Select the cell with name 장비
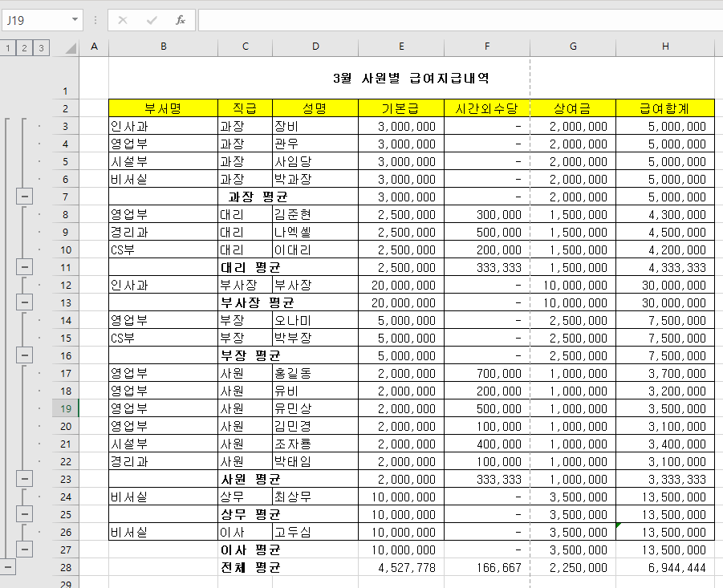 pyautogui.click(x=315, y=126)
